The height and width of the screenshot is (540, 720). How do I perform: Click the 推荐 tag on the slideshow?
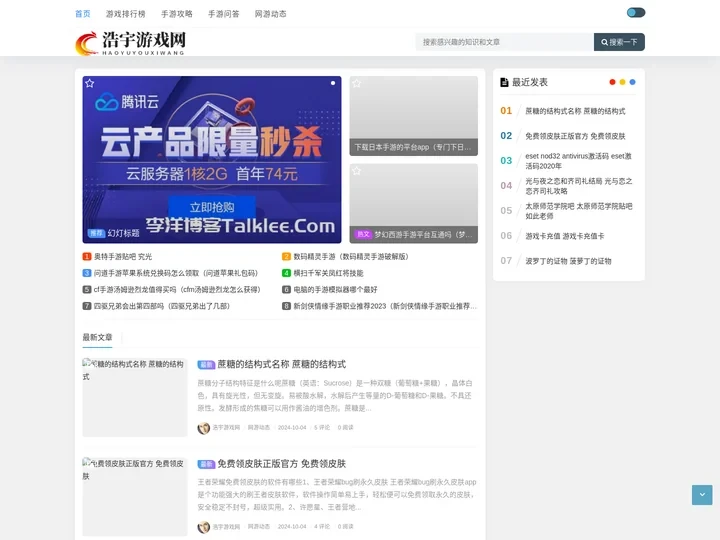(96, 233)
